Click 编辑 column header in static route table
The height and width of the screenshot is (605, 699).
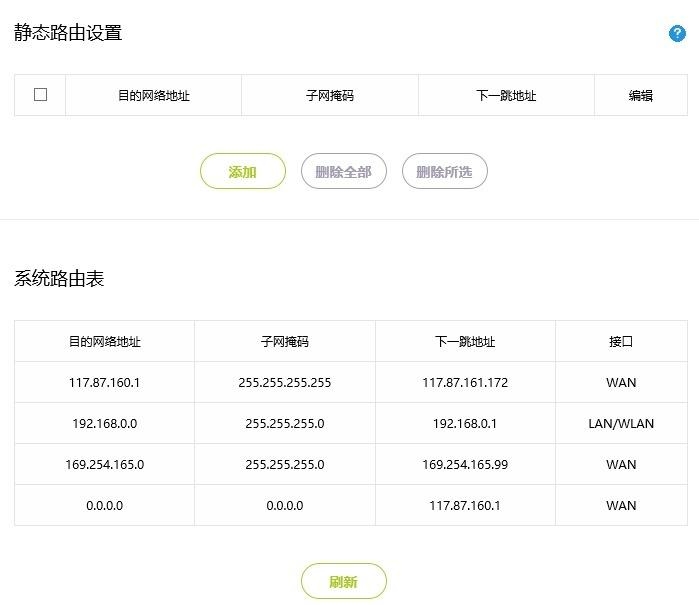coord(641,95)
